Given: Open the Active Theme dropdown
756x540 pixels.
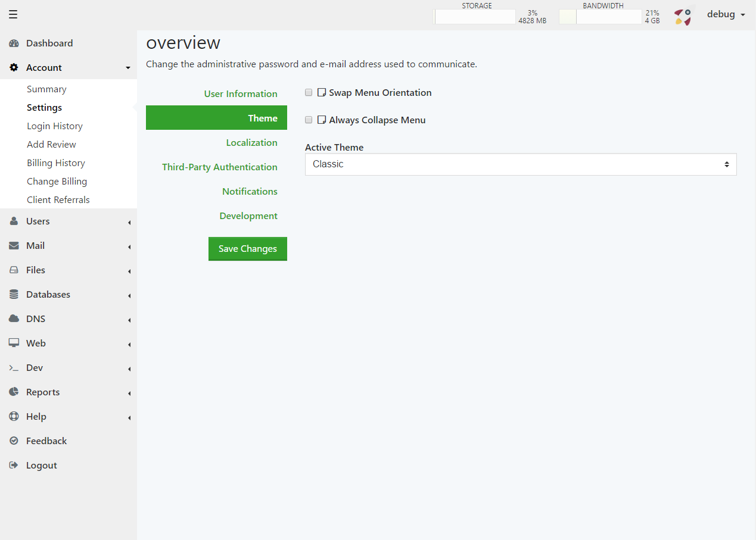Looking at the screenshot, I should click(x=521, y=164).
